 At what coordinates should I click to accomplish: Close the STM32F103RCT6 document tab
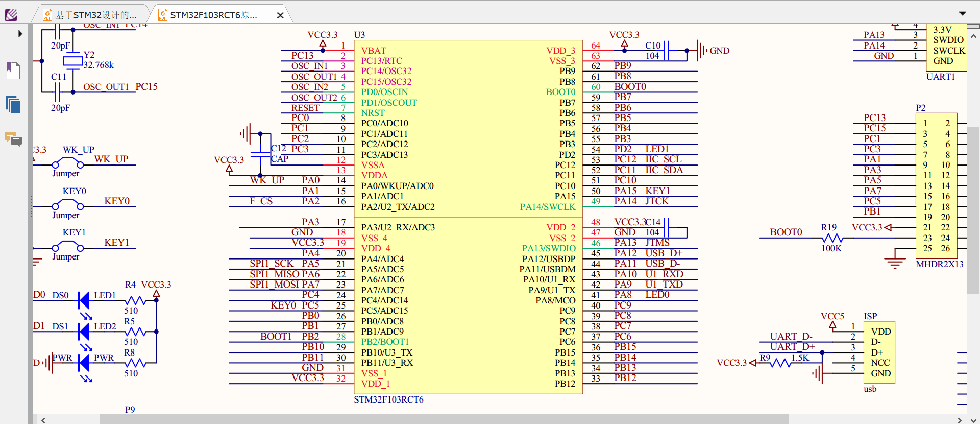(280, 15)
